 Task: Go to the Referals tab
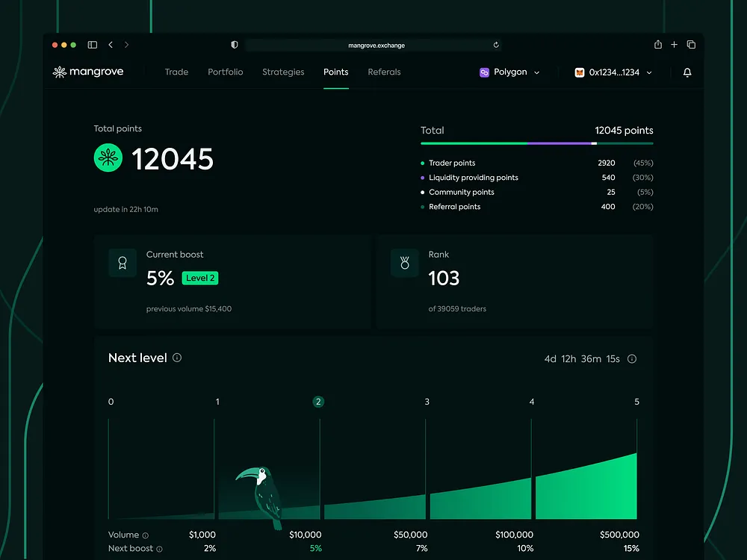pos(384,72)
